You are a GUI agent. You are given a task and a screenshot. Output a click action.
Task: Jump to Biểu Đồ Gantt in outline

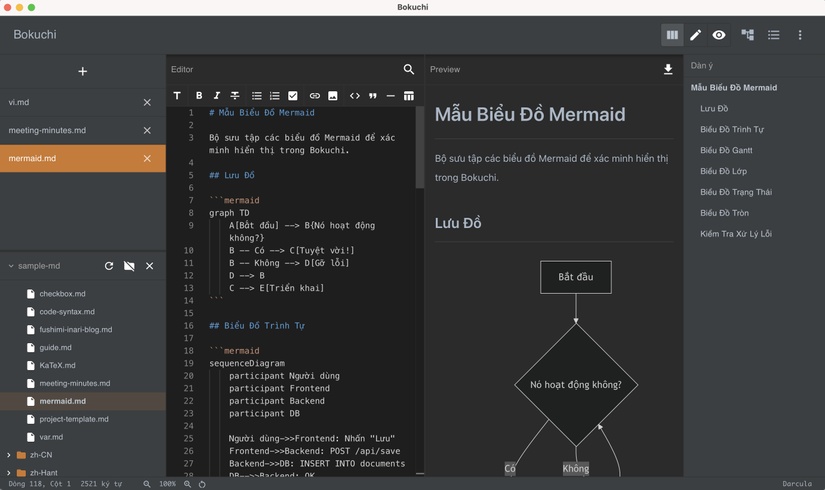(x=726, y=151)
